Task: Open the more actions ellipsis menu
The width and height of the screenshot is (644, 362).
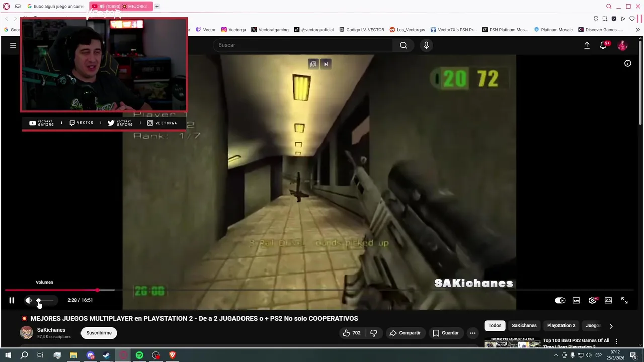Action: click(472, 333)
